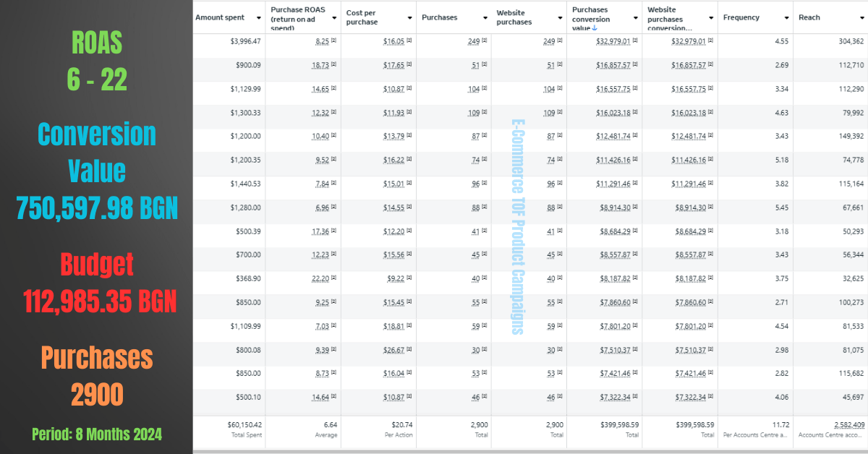Click footnote icon beside $16.05 cost per purchase
Image resolution: width=868 pixels, height=454 pixels.
coord(409,42)
